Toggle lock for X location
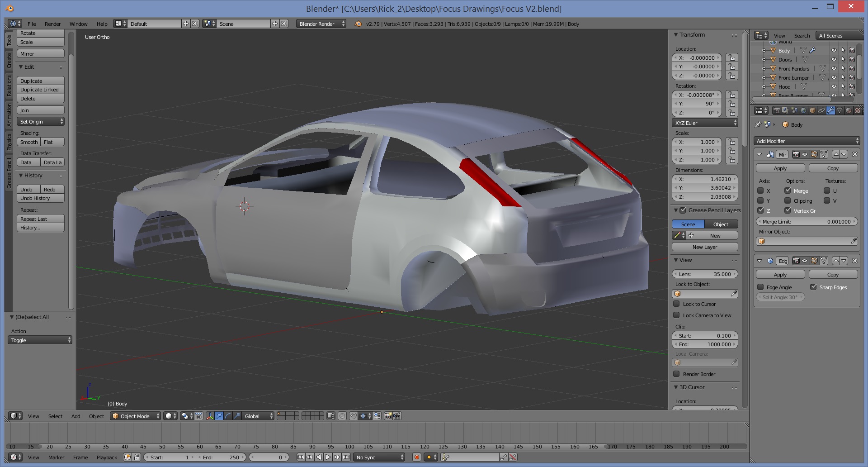This screenshot has width=868, height=467. [x=732, y=58]
